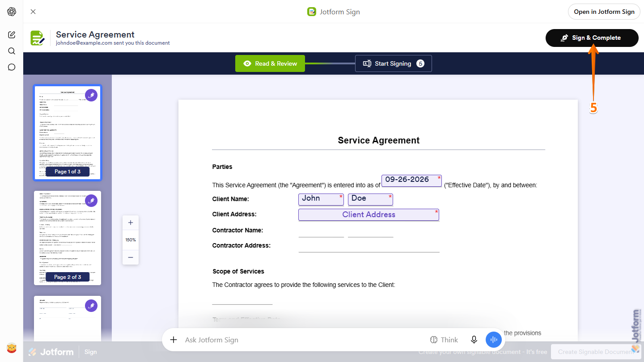Click the pen badge on page 1 thumbnail
The width and height of the screenshot is (644, 362).
point(91,95)
